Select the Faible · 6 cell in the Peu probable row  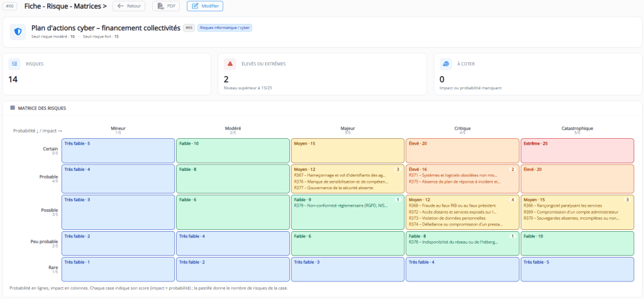[x=347, y=243]
